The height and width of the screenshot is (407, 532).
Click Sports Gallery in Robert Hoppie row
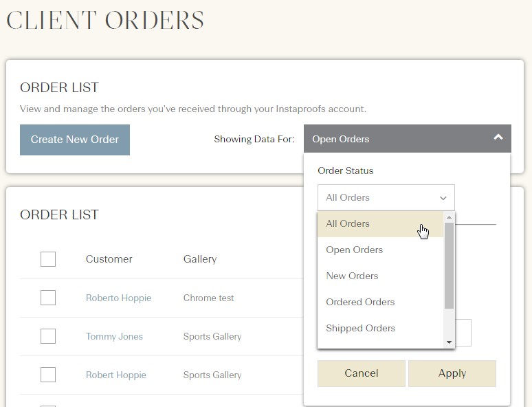click(212, 375)
